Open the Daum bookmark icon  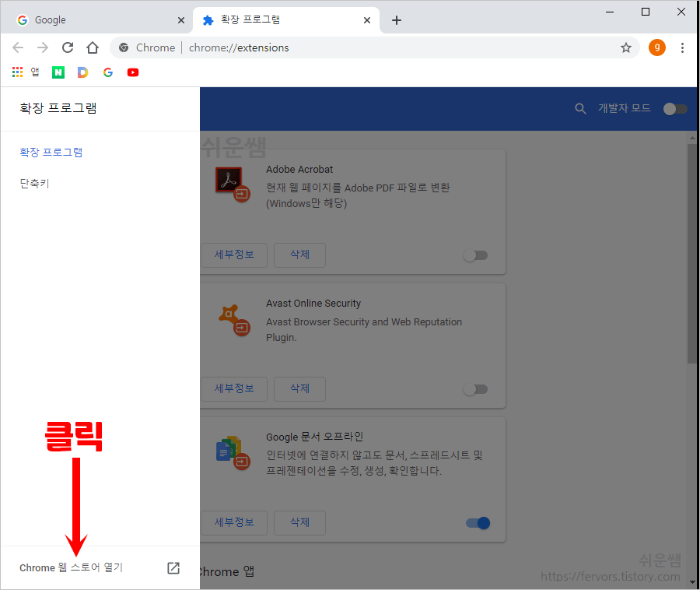click(82, 72)
